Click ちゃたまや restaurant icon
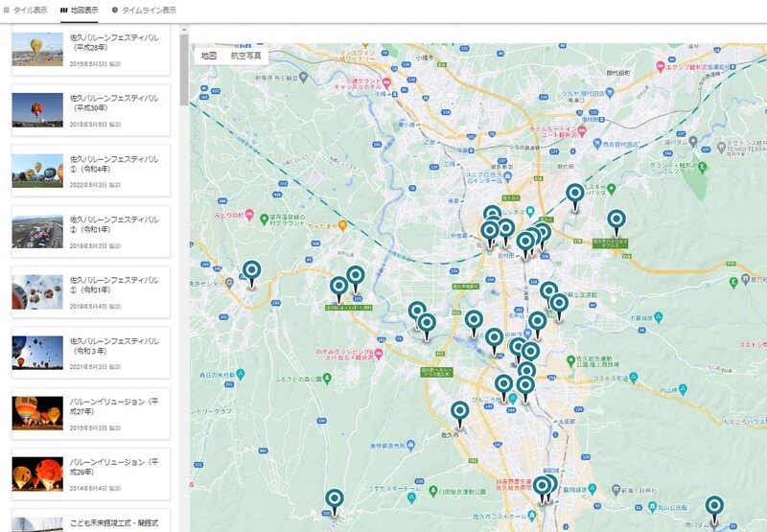 [342, 225]
